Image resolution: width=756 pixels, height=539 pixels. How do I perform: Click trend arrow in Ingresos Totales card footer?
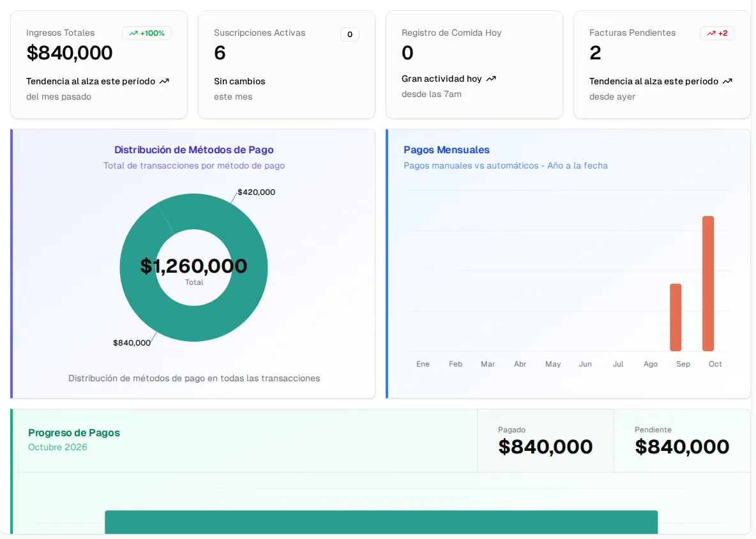(x=164, y=81)
